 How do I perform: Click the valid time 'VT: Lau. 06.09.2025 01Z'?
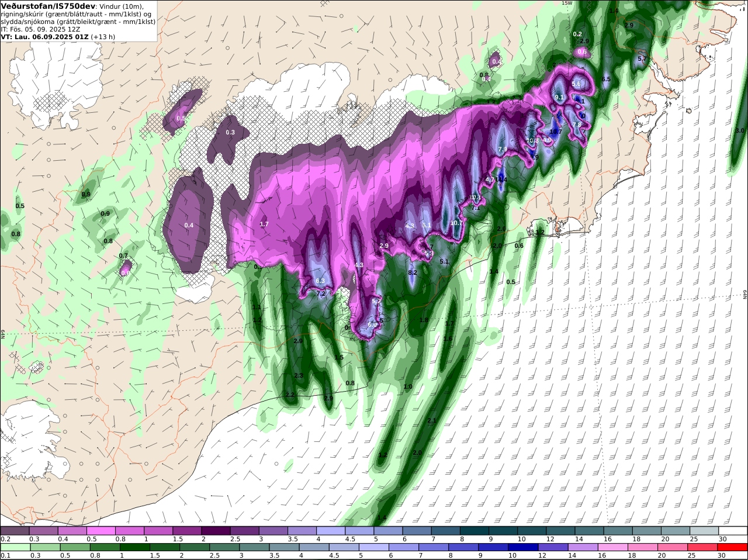click(45, 36)
